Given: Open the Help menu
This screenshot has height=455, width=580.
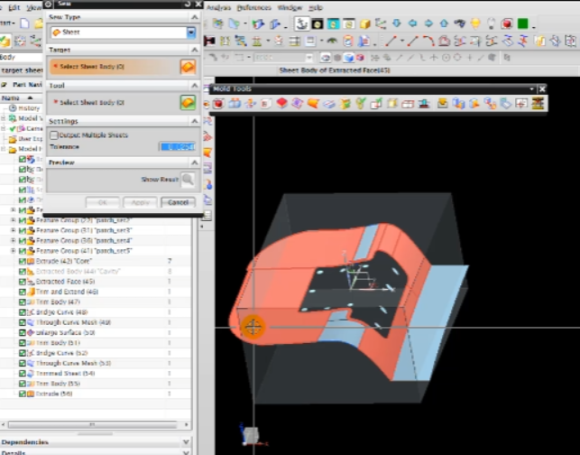Looking at the screenshot, I should [316, 7].
